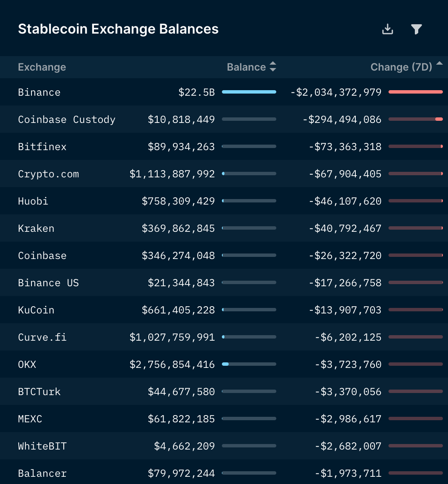Select the Curve.fi exchange name
The image size is (448, 484).
click(x=42, y=337)
